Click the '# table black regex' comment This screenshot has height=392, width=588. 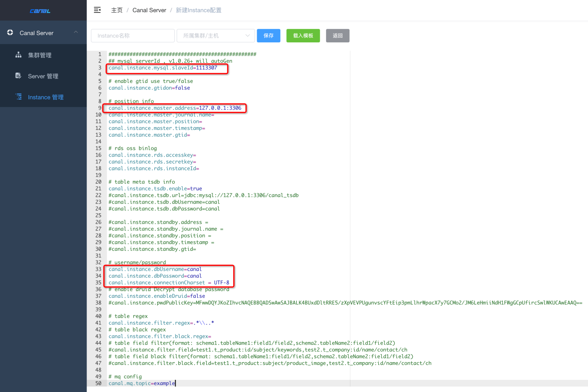pos(137,330)
